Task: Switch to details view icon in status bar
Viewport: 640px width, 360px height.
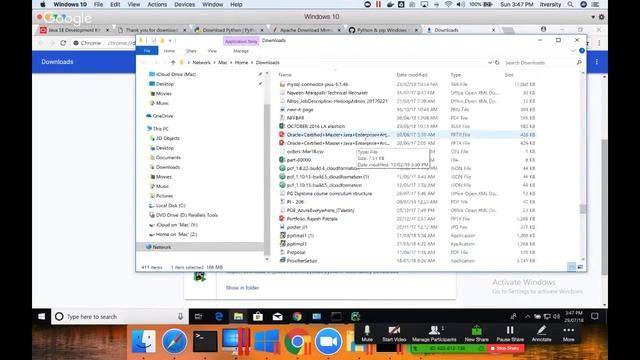Action: pyautogui.click(x=571, y=267)
